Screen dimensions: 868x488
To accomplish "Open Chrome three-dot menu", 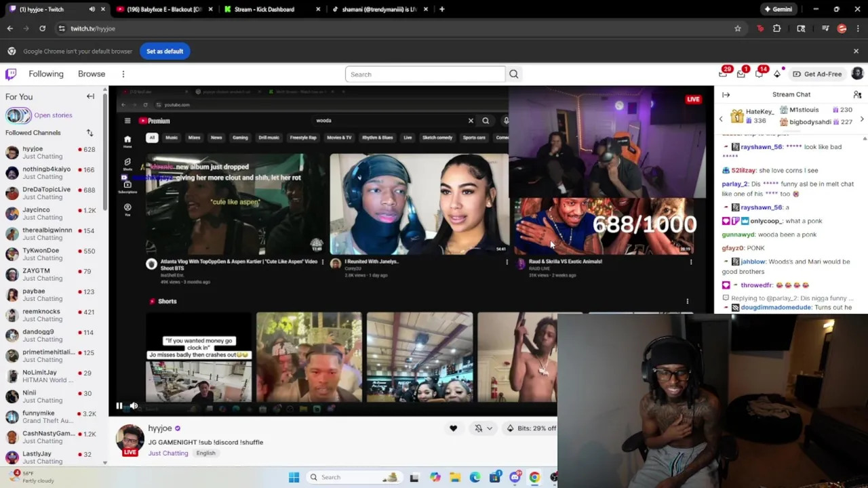I will pyautogui.click(x=858, y=28).
